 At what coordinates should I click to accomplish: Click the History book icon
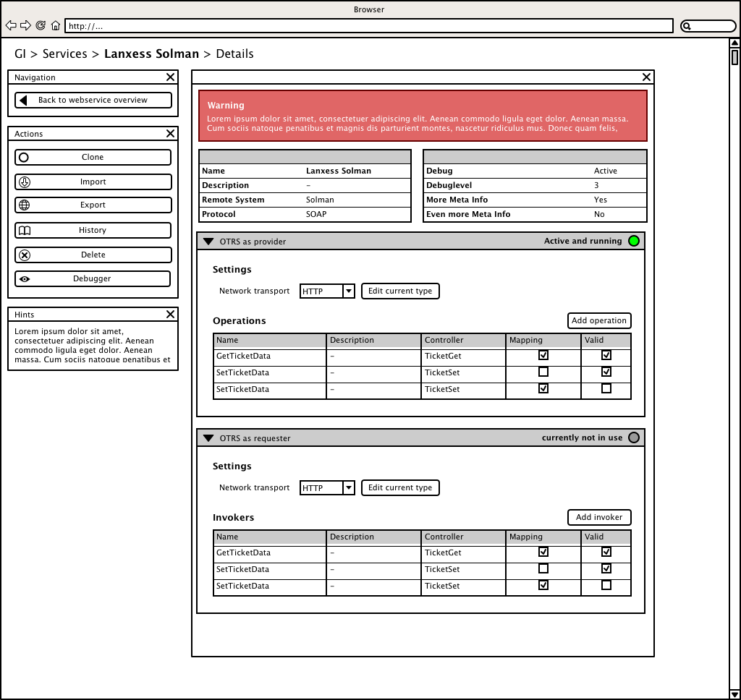click(24, 230)
